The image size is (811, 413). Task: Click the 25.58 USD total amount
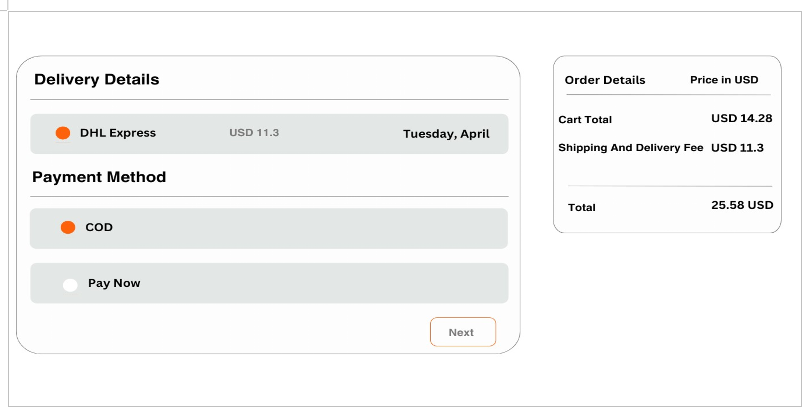point(742,205)
